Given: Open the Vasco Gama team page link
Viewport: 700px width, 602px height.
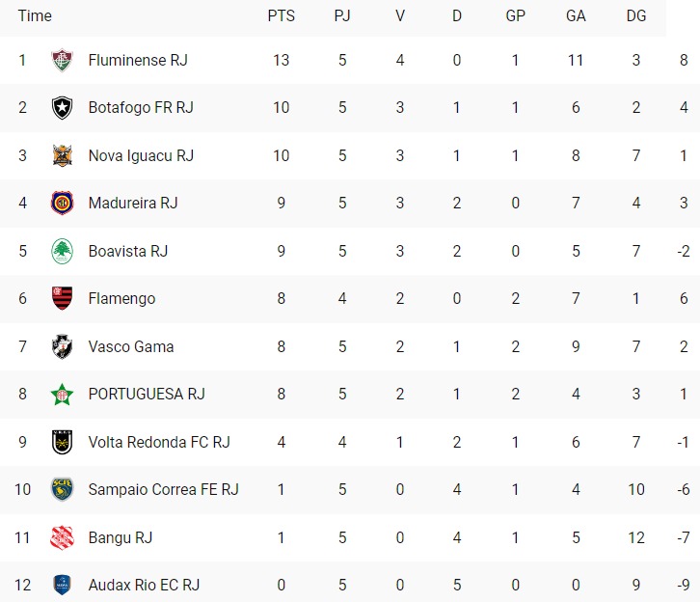Looking at the screenshot, I should pos(131,346).
